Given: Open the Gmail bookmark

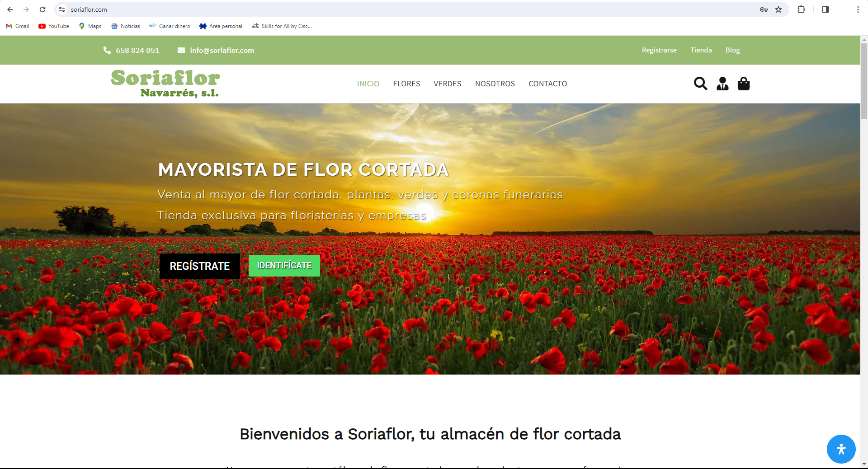Looking at the screenshot, I should point(18,26).
